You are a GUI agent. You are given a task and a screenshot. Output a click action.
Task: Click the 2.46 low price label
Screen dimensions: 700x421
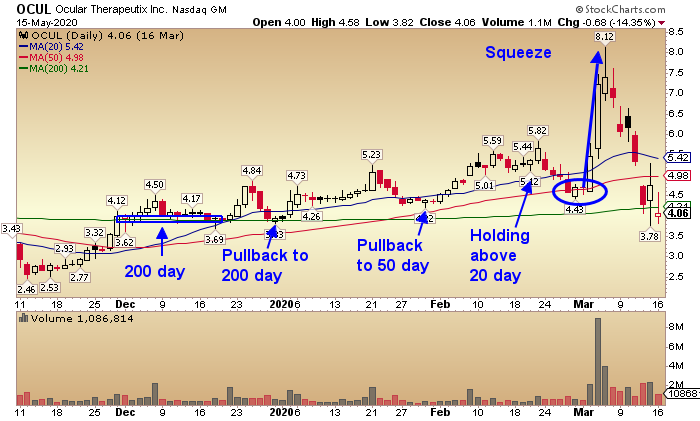point(26,289)
